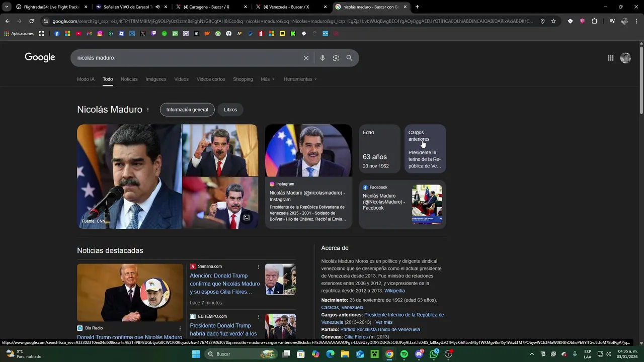This screenshot has width=644, height=362.
Task: Open Instagram bookmark in bookmarks bar
Action: click(x=100, y=34)
